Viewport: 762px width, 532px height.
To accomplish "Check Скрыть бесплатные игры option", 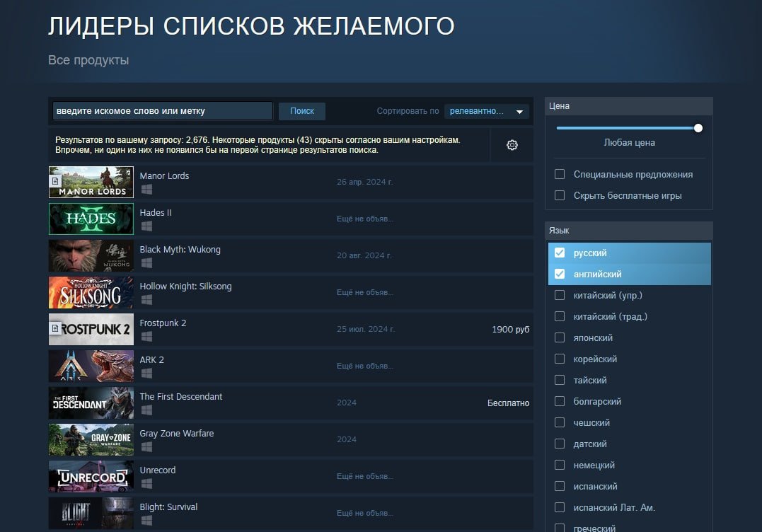I will 560,196.
